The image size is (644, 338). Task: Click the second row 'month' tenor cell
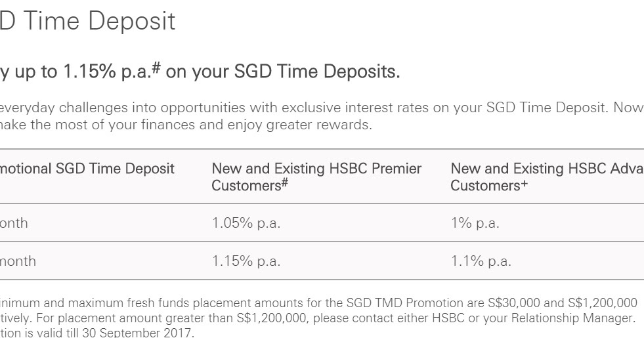[18, 261]
